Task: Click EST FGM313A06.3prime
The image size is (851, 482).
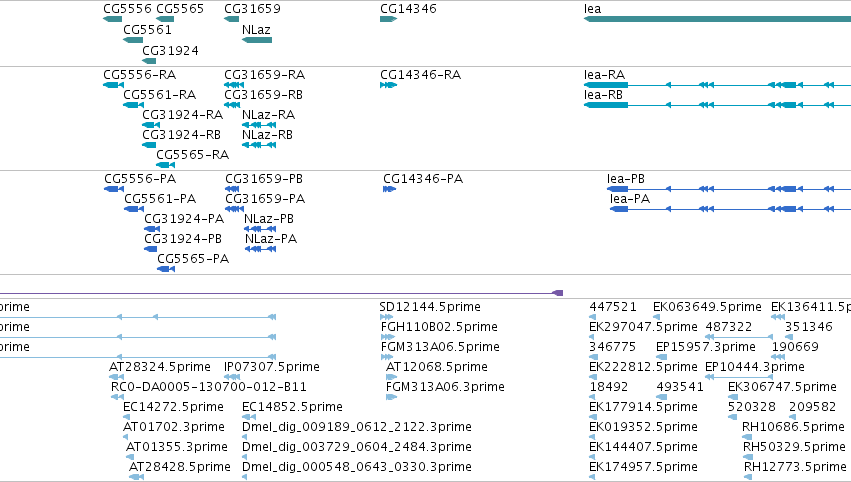Action: (445, 387)
